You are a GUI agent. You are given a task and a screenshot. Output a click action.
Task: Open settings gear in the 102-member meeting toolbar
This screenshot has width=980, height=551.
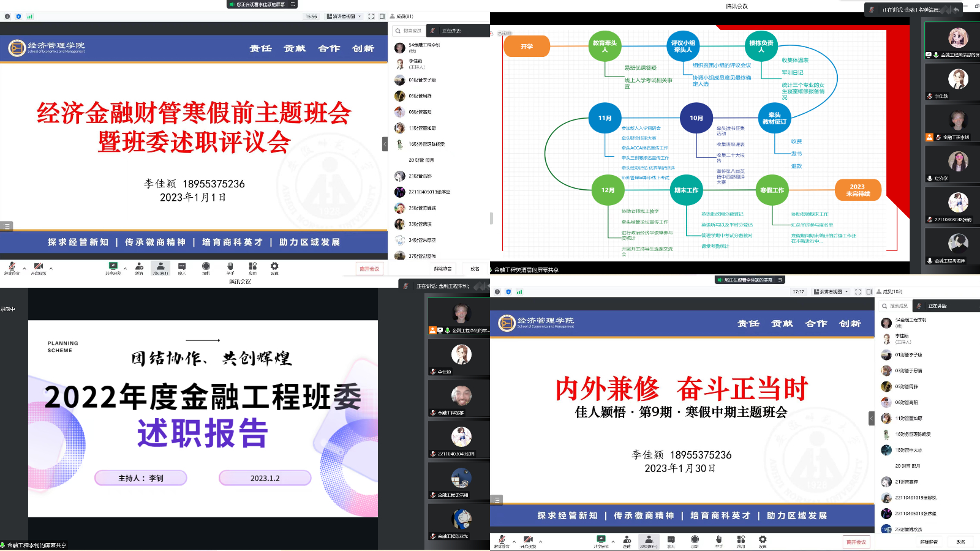pyautogui.click(x=763, y=541)
